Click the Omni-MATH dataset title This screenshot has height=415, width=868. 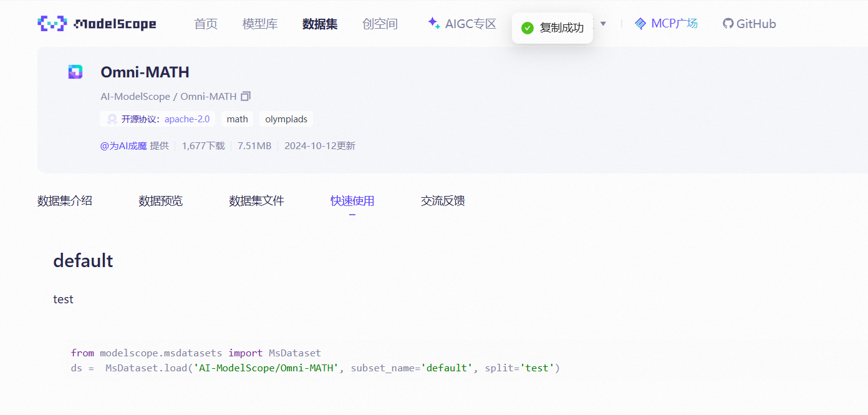click(x=145, y=72)
